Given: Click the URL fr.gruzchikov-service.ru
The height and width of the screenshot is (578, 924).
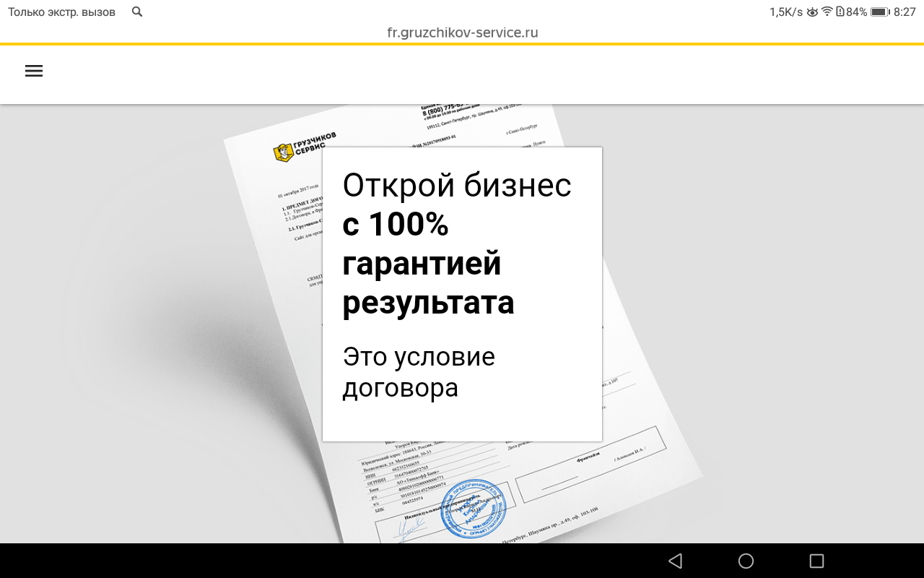Looking at the screenshot, I should coord(462,33).
